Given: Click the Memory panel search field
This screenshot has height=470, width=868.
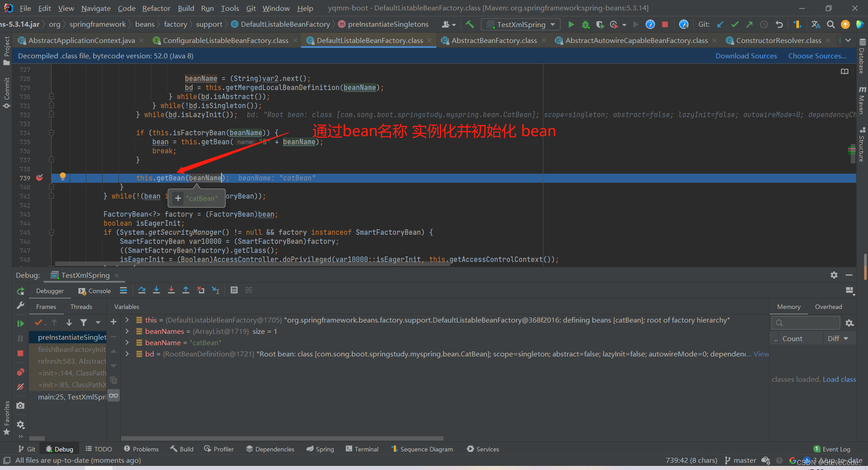Looking at the screenshot, I should coord(805,323).
